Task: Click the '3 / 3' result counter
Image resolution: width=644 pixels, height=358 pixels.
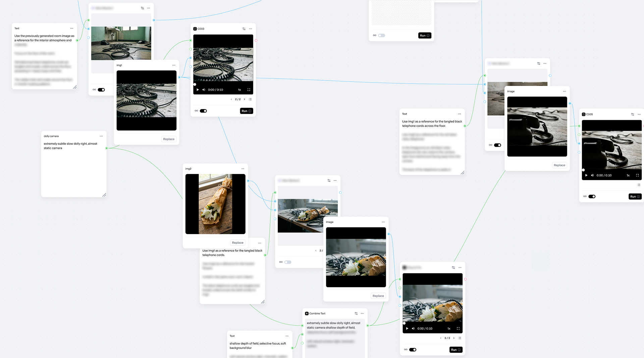Action: [447, 338]
